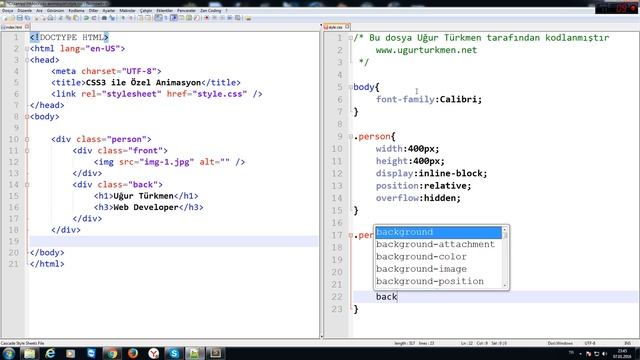The height and width of the screenshot is (360, 640).
Task: Click the Zoom In toolbar icon
Action: point(123,18)
